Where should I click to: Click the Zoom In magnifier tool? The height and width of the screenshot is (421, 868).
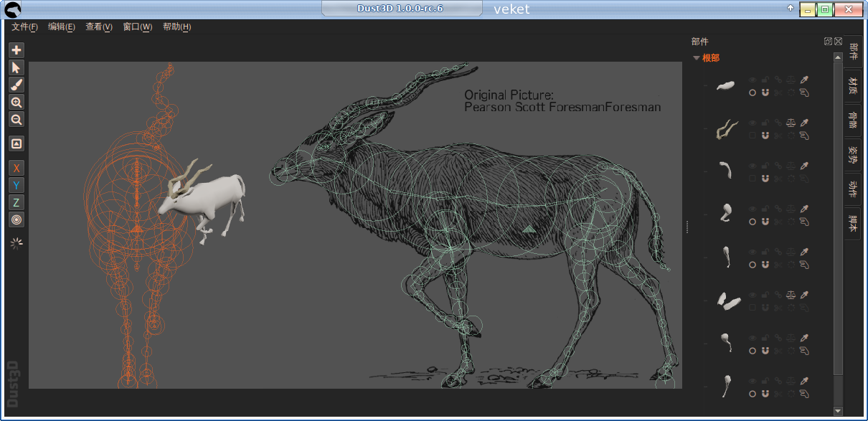[16, 102]
